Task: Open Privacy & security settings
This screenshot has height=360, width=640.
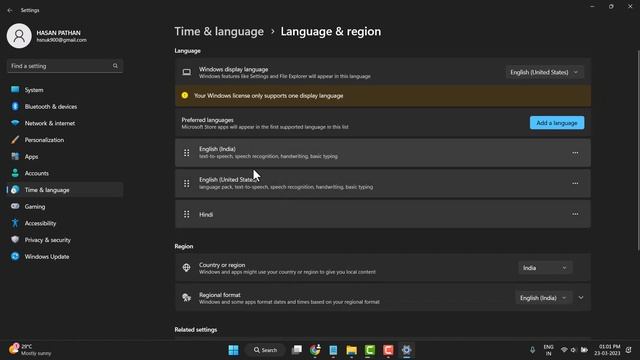Action: click(64, 240)
